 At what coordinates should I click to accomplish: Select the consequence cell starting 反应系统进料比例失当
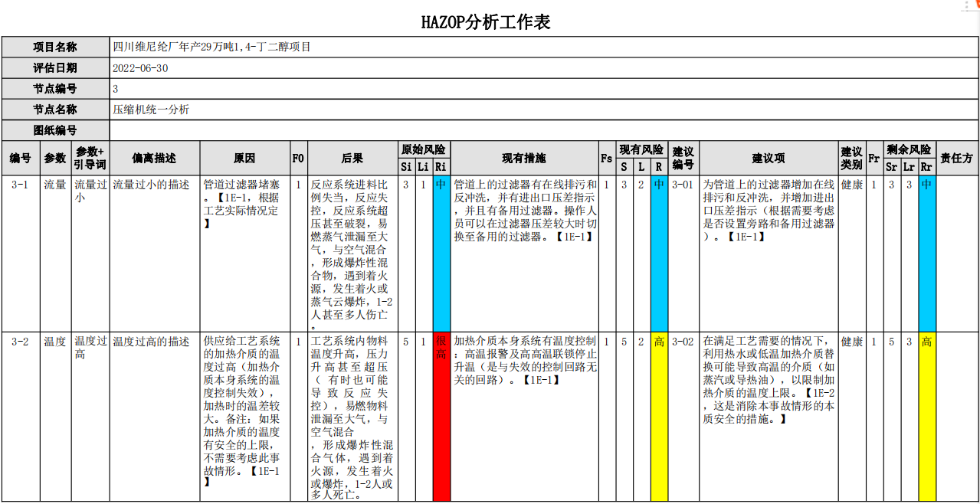click(x=352, y=254)
